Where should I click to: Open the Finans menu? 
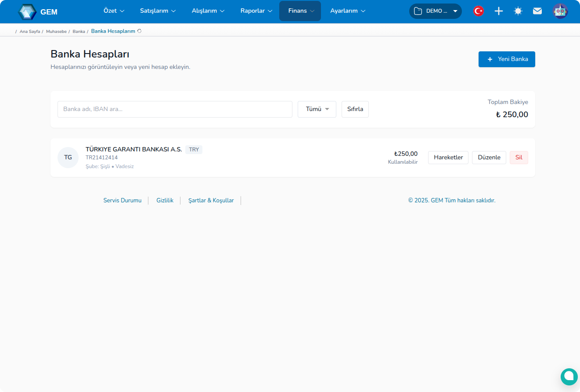(x=300, y=11)
